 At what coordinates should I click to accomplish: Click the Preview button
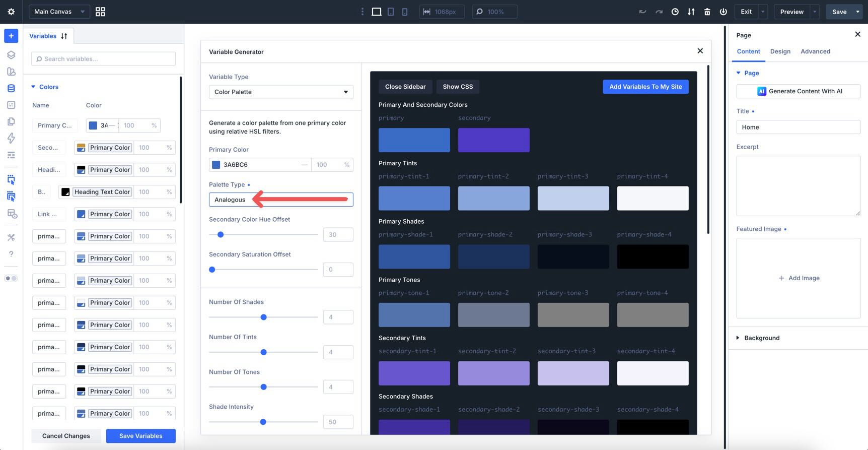(791, 12)
